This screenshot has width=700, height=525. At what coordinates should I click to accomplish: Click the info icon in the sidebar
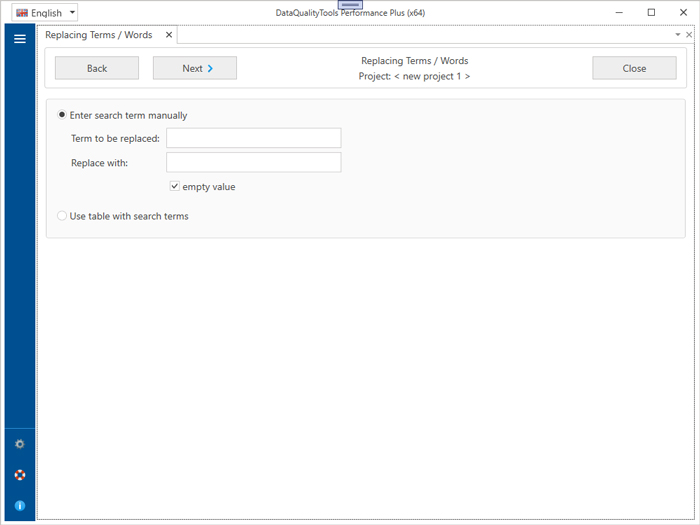pos(19,505)
